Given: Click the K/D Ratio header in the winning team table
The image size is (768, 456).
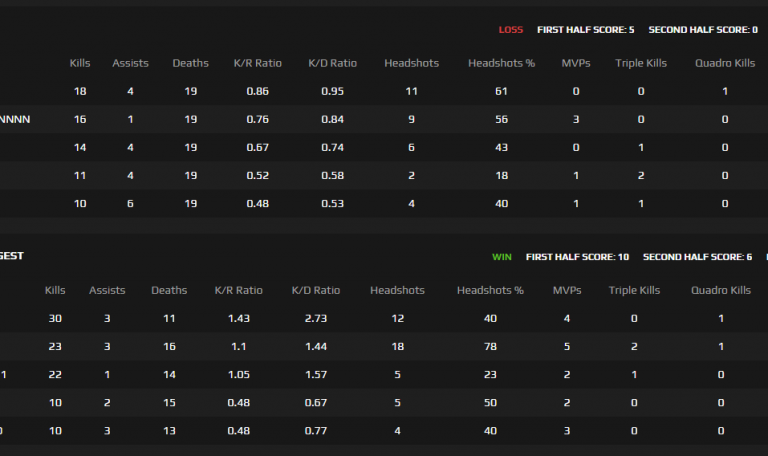Looking at the screenshot, I should (x=316, y=290).
